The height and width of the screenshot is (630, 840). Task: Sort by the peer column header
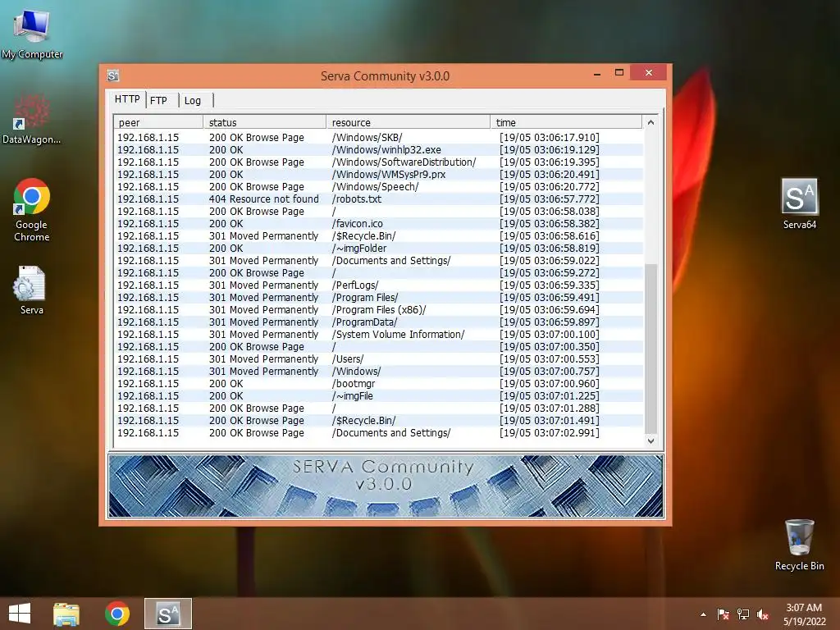point(158,122)
